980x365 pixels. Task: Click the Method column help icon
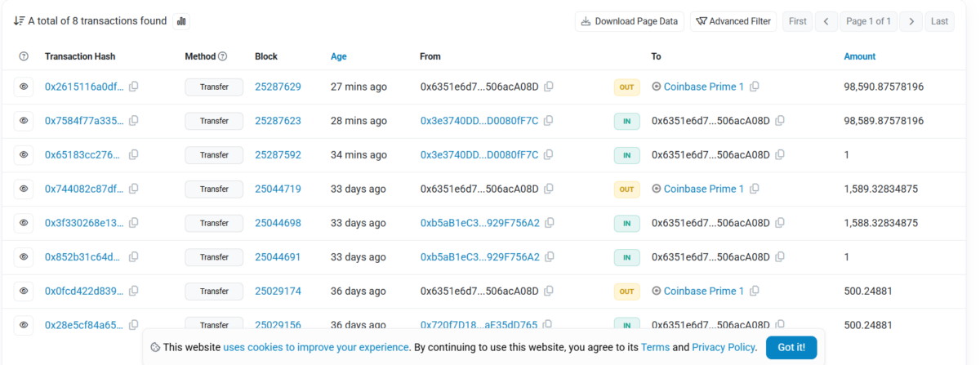coord(223,56)
